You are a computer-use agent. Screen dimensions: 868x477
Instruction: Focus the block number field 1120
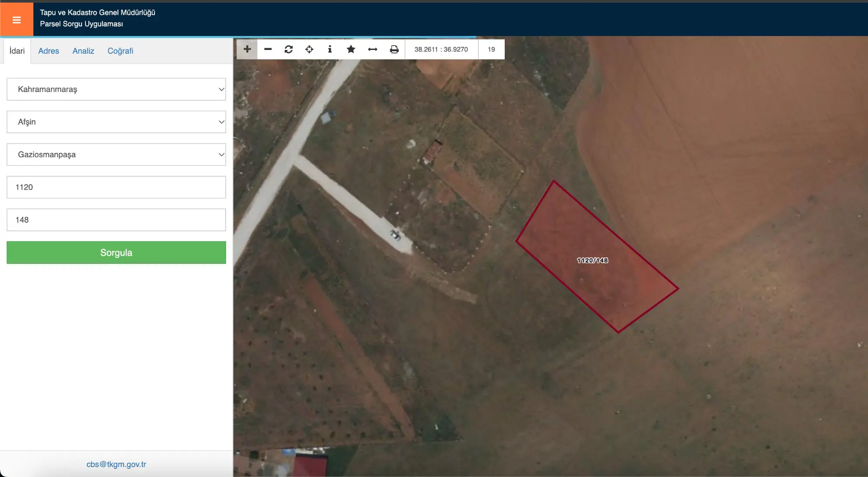[x=116, y=187]
